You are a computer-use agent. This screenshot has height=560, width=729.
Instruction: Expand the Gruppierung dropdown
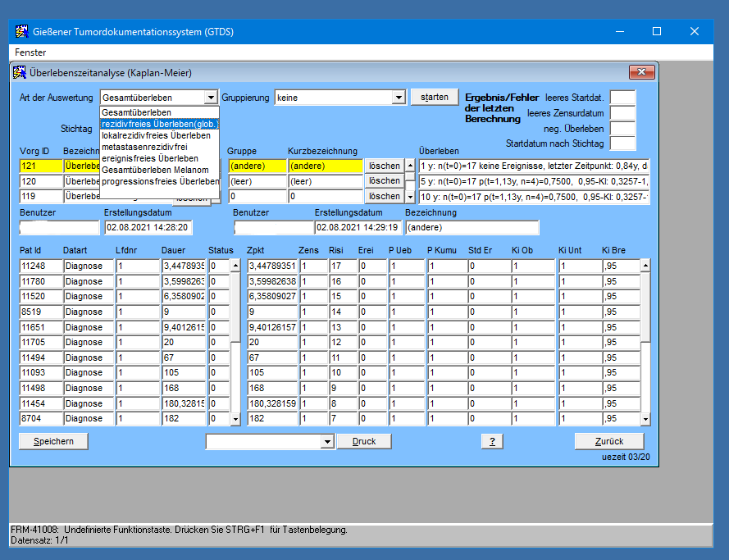tap(399, 98)
